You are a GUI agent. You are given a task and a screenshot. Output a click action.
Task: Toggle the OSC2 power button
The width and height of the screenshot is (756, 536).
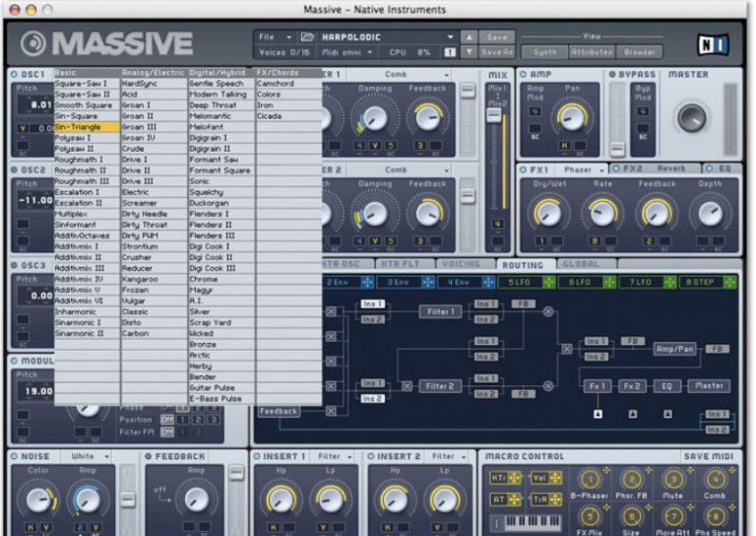point(14,169)
